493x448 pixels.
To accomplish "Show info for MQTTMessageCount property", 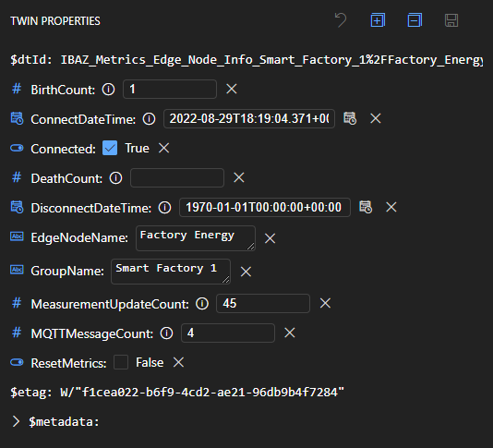I will [166, 333].
